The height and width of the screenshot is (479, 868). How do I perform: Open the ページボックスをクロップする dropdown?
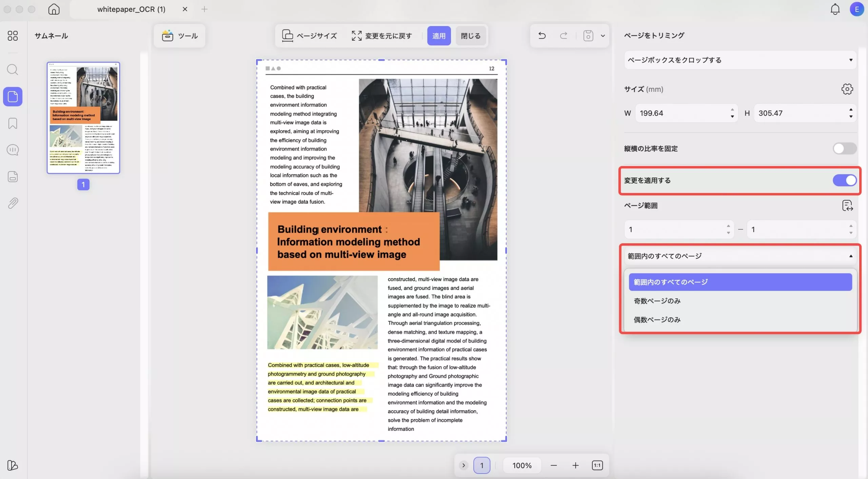click(x=739, y=60)
